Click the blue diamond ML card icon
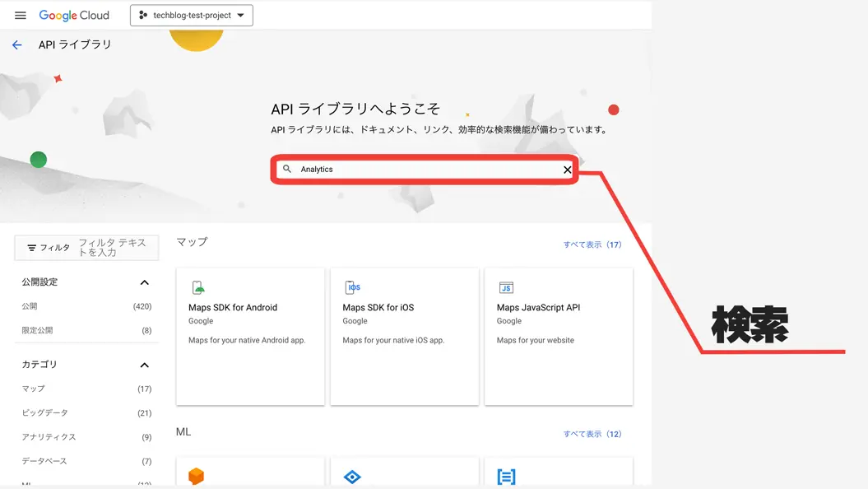This screenshot has height=489, width=868. point(352,477)
